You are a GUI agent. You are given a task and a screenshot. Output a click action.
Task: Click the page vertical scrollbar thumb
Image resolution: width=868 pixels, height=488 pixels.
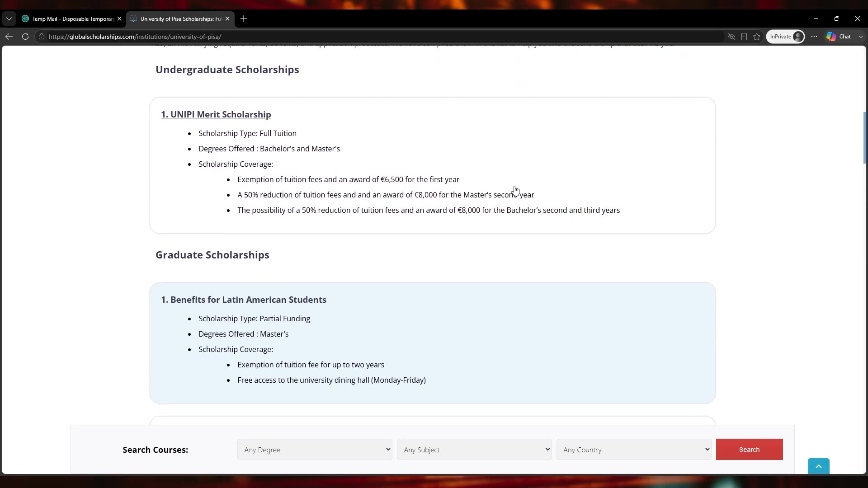[x=865, y=138]
